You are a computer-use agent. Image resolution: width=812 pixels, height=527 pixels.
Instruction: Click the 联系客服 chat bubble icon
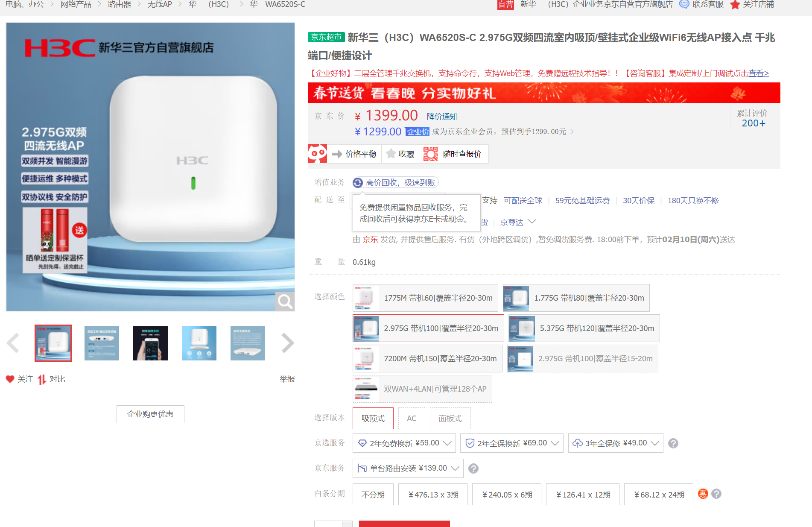(684, 4)
